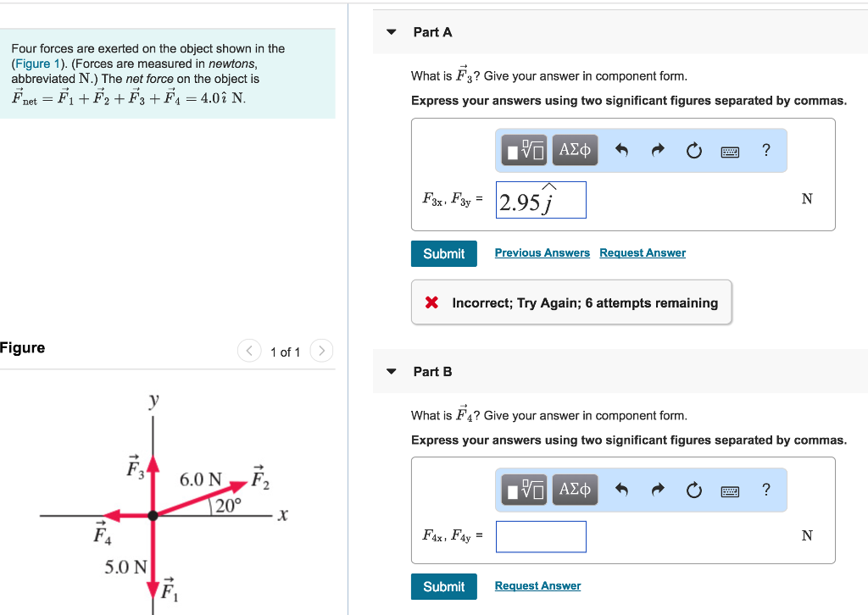Open the math templates palette in Part A
Viewport: 868px width, 615px height.
523,150
